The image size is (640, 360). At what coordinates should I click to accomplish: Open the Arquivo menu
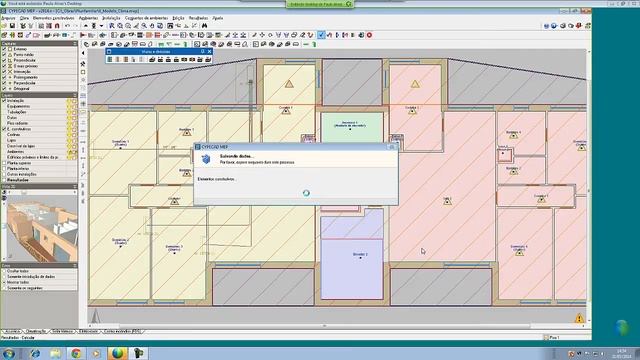(8, 18)
